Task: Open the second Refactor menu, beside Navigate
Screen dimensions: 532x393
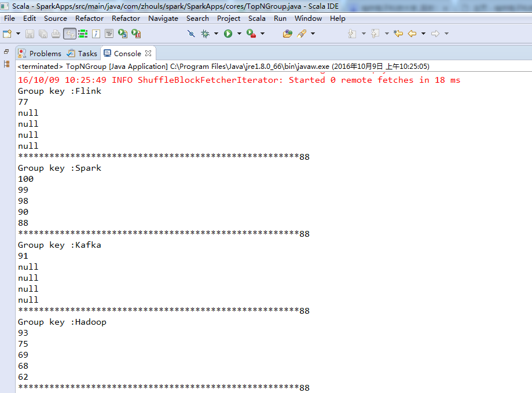Action: point(126,19)
